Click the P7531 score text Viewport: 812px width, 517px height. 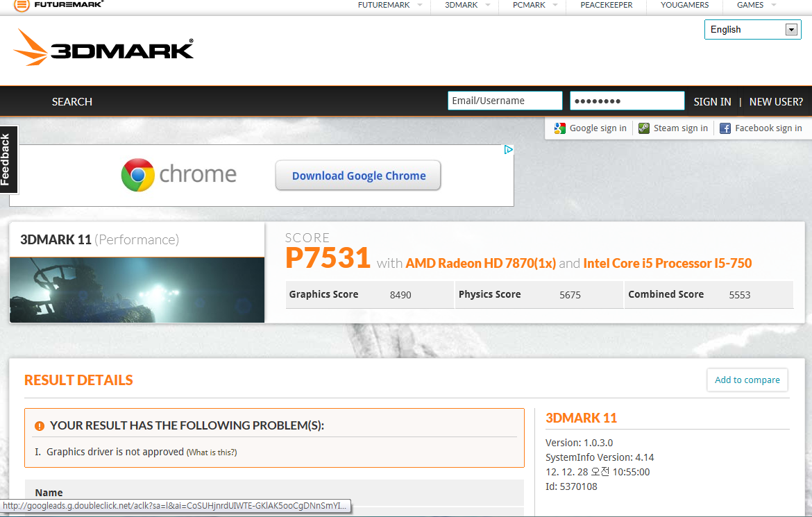(x=328, y=257)
